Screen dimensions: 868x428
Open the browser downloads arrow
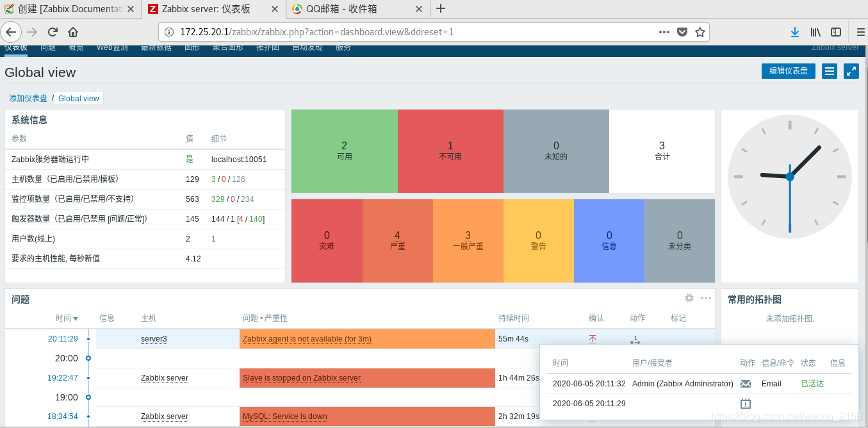tap(795, 32)
